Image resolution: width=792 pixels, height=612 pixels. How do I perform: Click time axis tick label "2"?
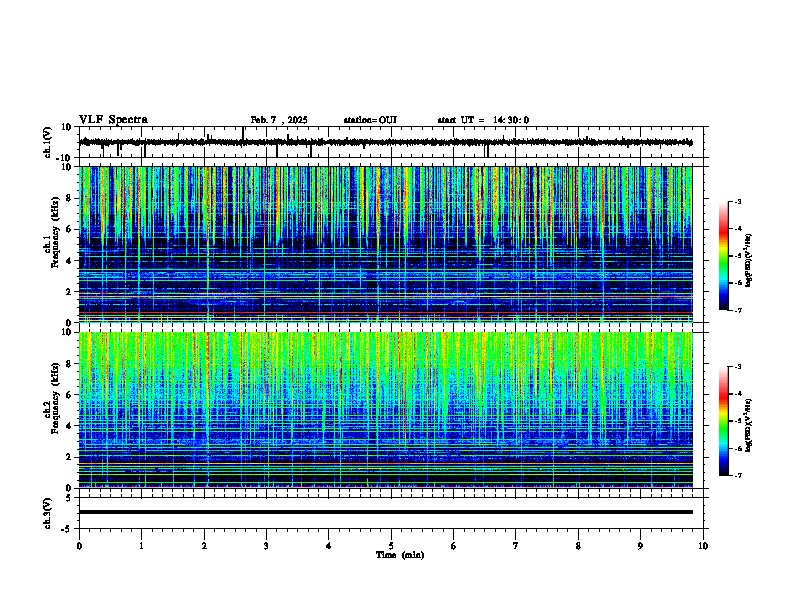coord(204,546)
